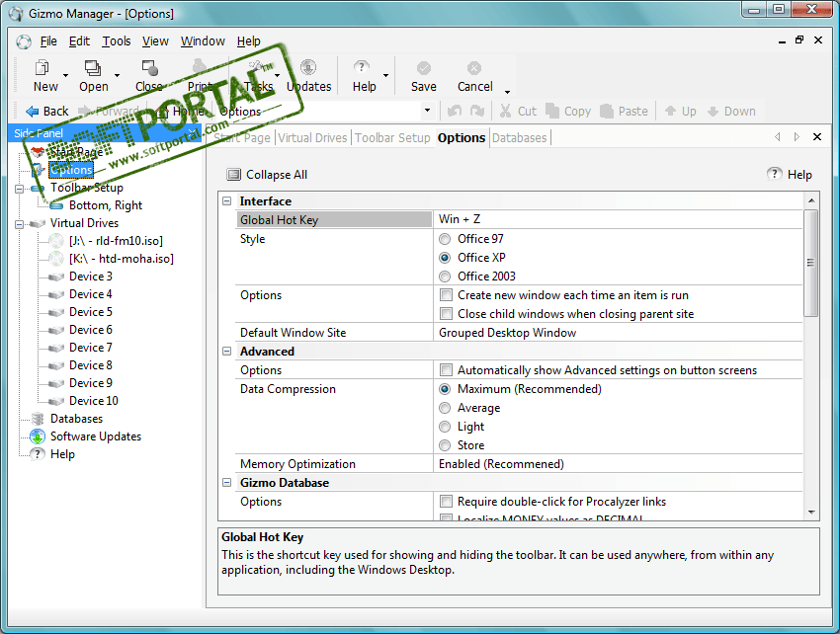The width and height of the screenshot is (840, 634).
Task: Click options list scrollbar down arrow
Action: click(x=811, y=513)
